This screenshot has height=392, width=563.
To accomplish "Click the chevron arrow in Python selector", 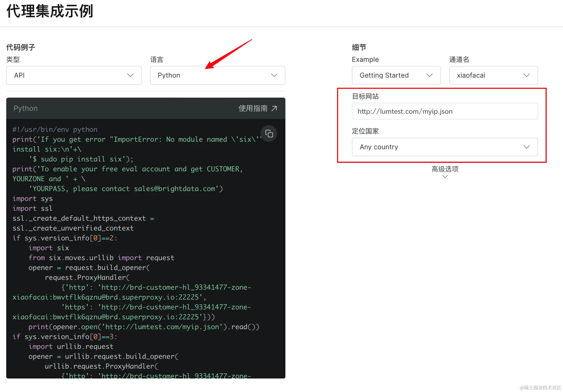I will click(x=274, y=75).
